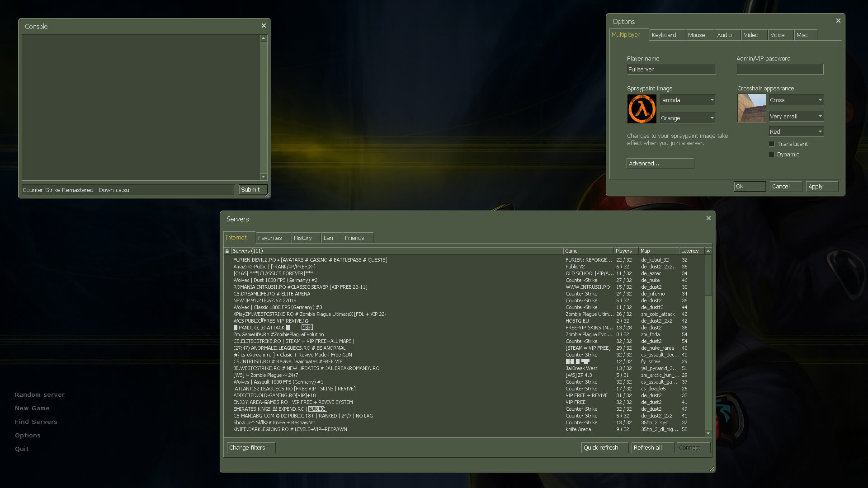Open the Favorites servers tab
Viewport: 868px width, 488px height.
click(273, 238)
